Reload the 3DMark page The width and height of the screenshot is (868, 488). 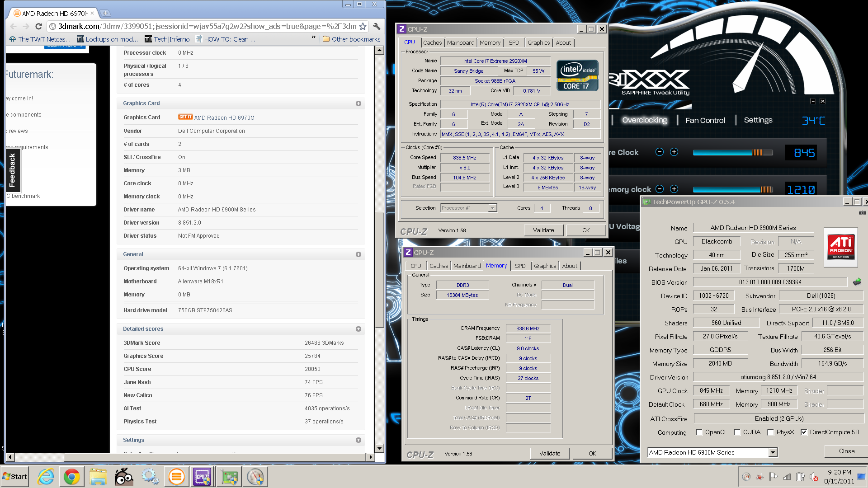[38, 26]
